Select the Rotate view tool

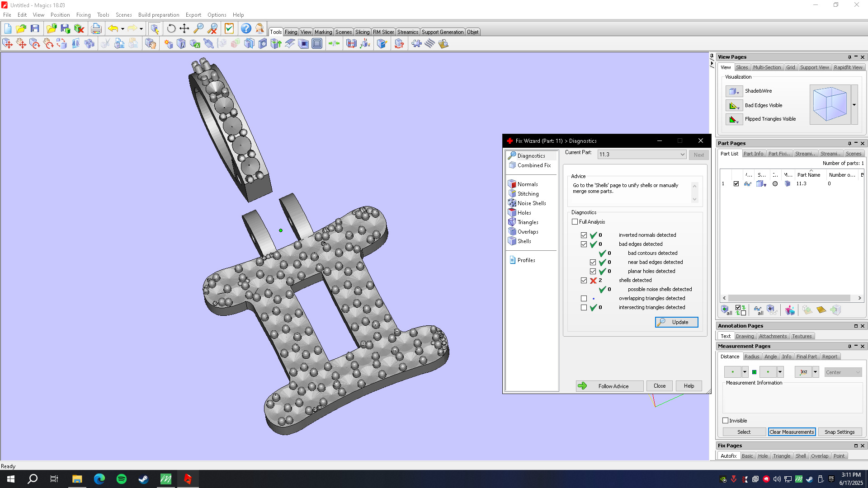[x=171, y=29]
